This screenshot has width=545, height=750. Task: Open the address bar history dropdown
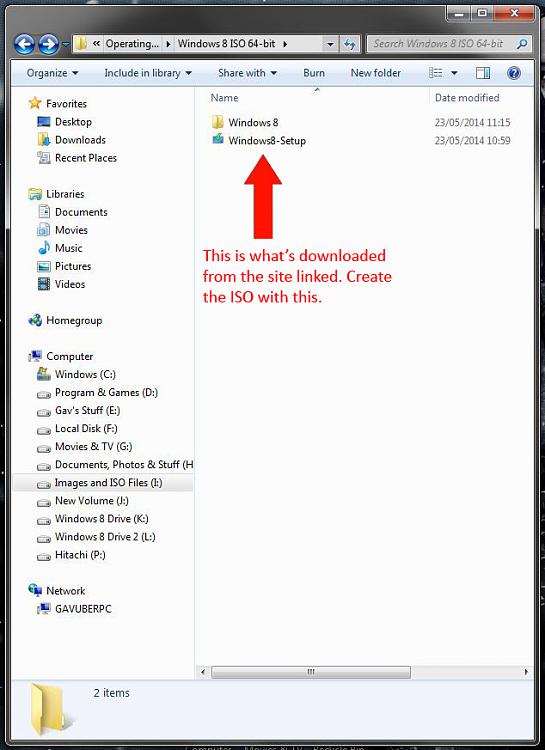tap(330, 44)
